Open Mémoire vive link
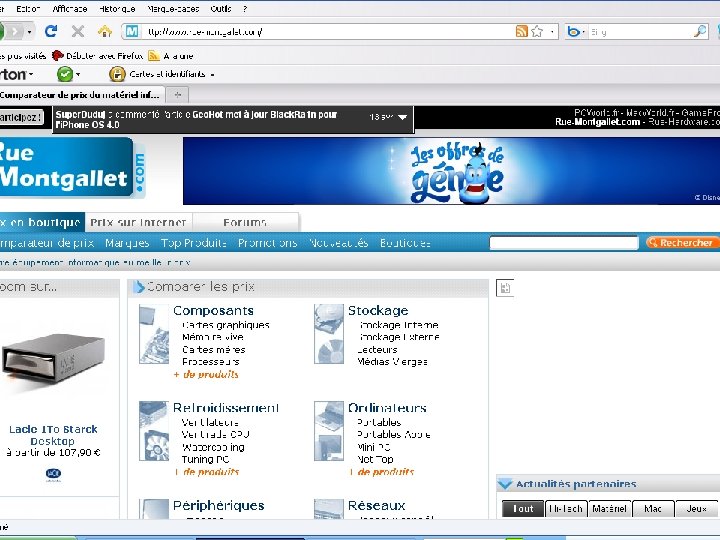720x540 pixels. 213,337
